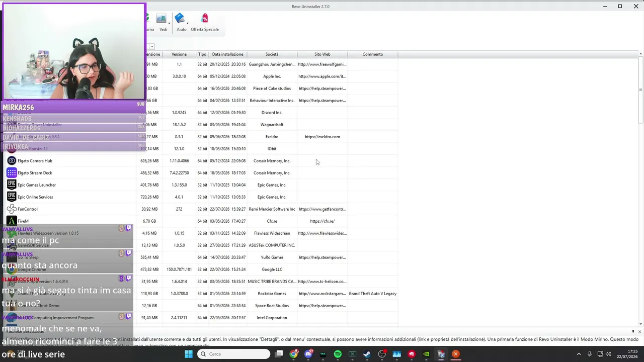The width and height of the screenshot is (644, 362).
Task: Open Task View on the taskbar
Action: click(279, 354)
